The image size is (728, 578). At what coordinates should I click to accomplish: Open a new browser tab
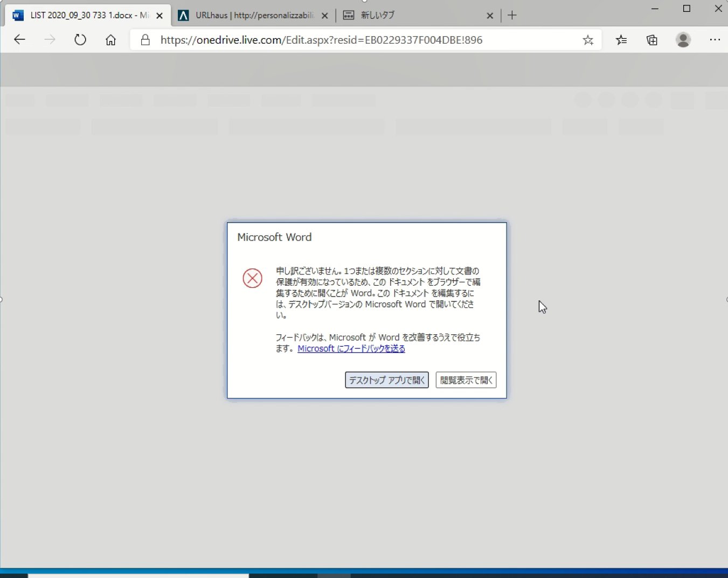(512, 16)
